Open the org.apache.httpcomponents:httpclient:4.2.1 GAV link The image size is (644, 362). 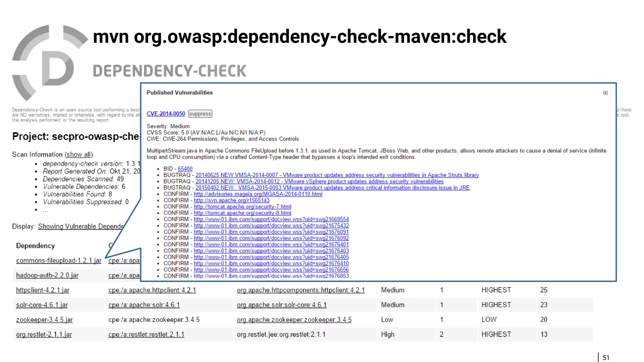(301, 290)
